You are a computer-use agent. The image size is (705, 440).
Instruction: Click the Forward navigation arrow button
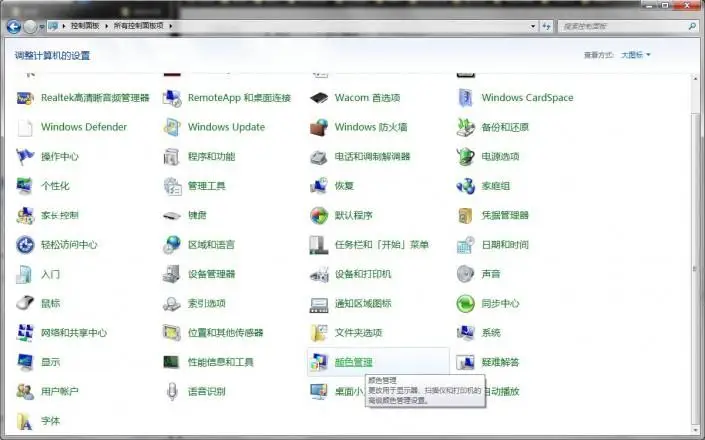(x=31, y=27)
